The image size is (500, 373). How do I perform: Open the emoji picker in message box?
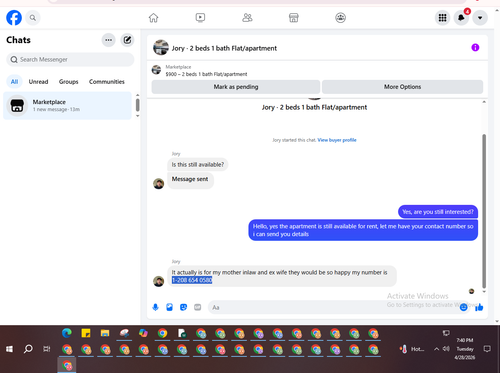463,307
